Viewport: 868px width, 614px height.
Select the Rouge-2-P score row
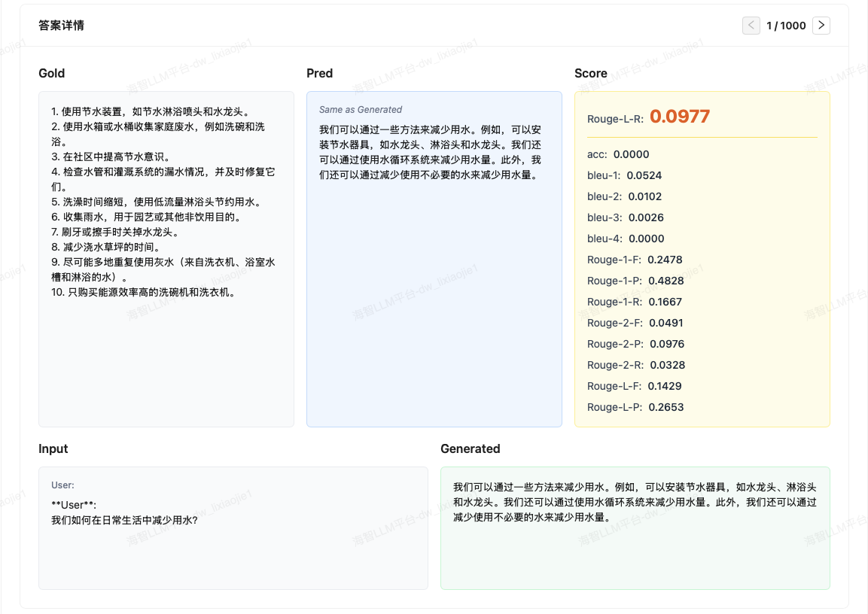636,344
